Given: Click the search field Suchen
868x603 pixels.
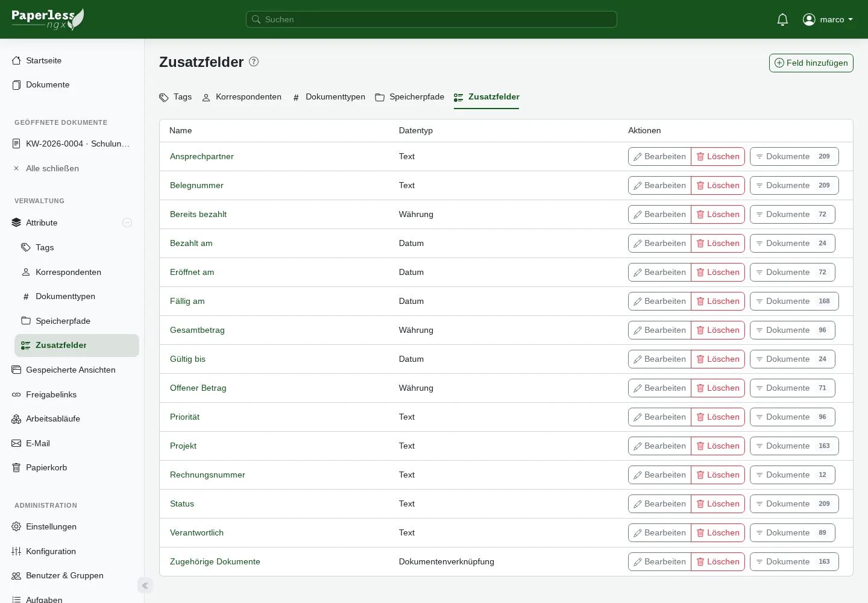Looking at the screenshot, I should pyautogui.click(x=432, y=19).
